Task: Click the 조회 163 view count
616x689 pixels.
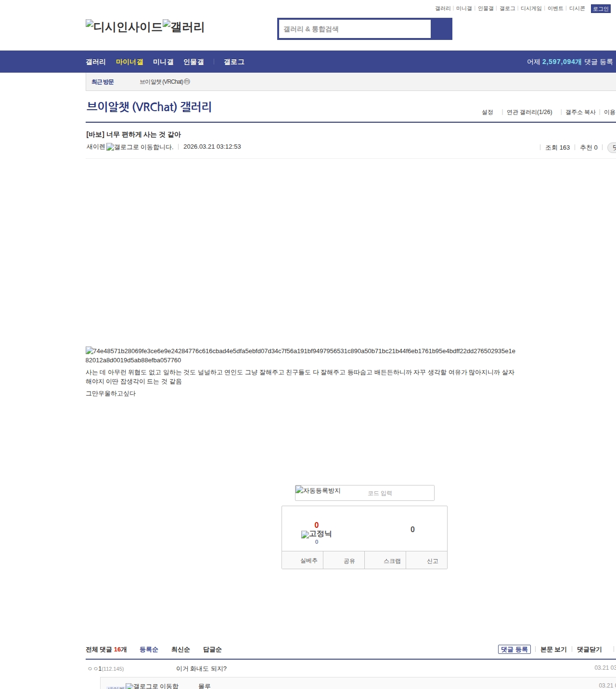Action: (x=557, y=148)
